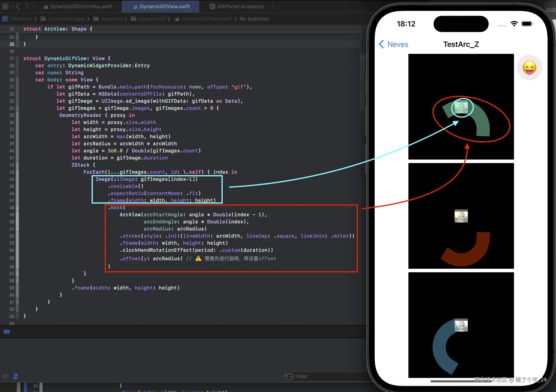Go back in editor history

click(18, 6)
